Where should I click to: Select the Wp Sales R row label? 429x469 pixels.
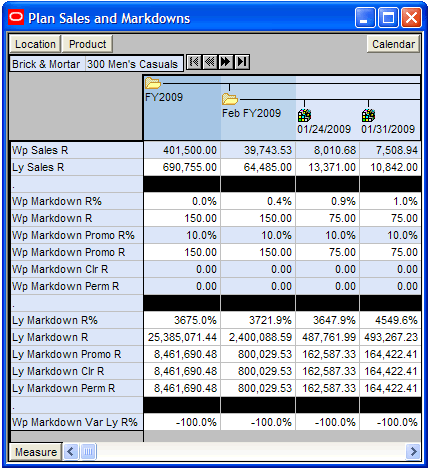coord(77,150)
